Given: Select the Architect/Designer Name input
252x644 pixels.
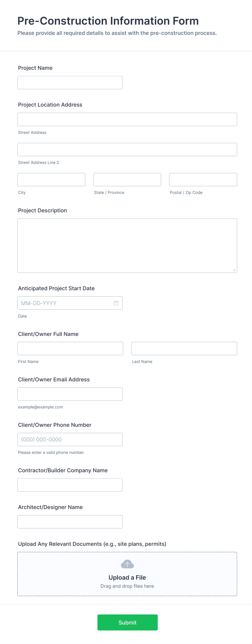Looking at the screenshot, I should tap(70, 521).
